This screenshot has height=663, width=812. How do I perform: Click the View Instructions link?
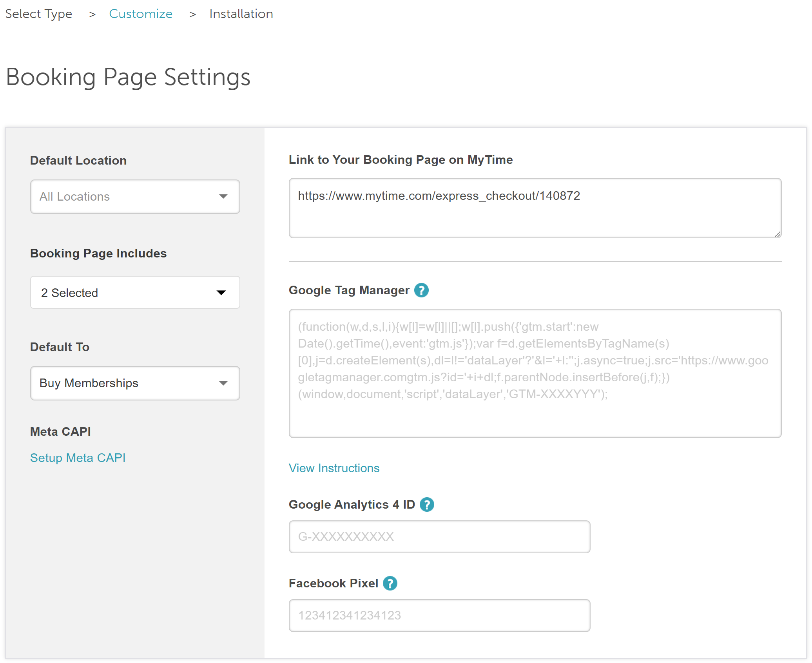334,468
